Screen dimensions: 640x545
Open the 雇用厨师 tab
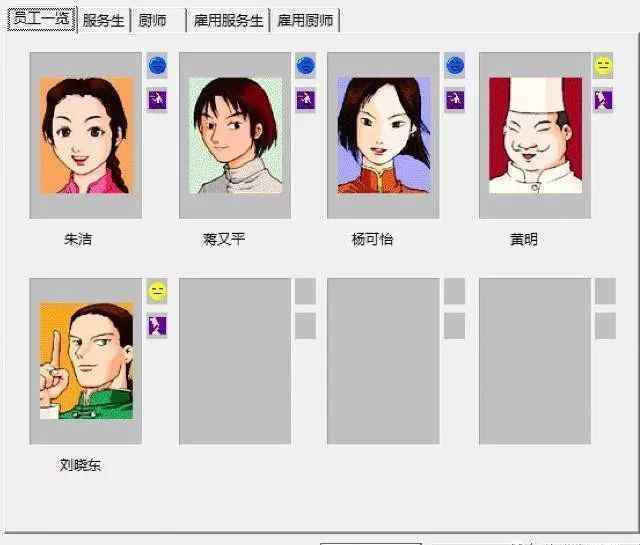point(305,20)
